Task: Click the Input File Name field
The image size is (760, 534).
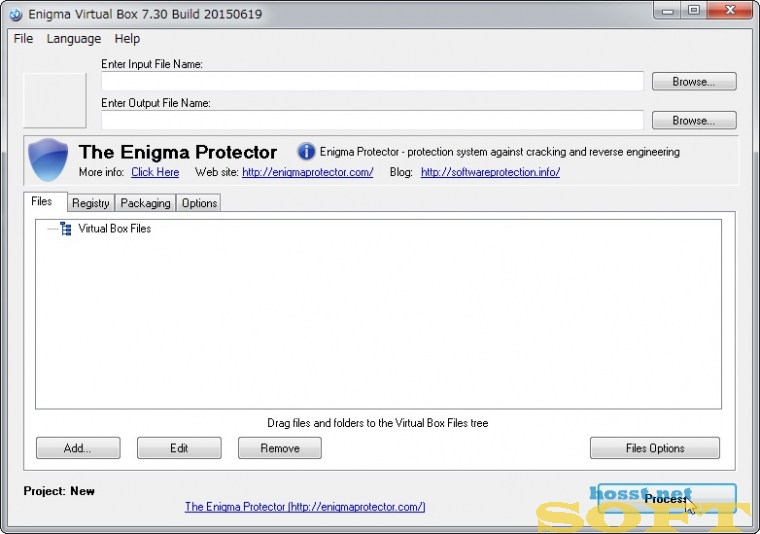Action: 372,81
